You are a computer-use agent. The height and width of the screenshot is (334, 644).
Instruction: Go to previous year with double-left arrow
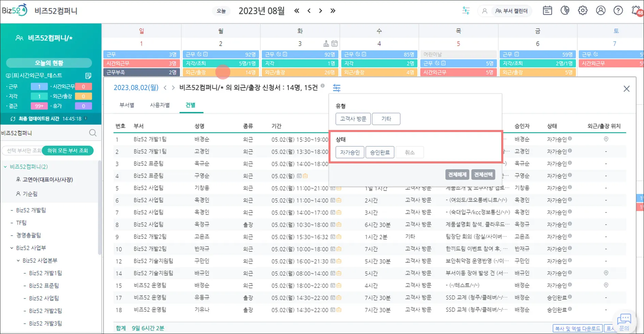coord(297,11)
